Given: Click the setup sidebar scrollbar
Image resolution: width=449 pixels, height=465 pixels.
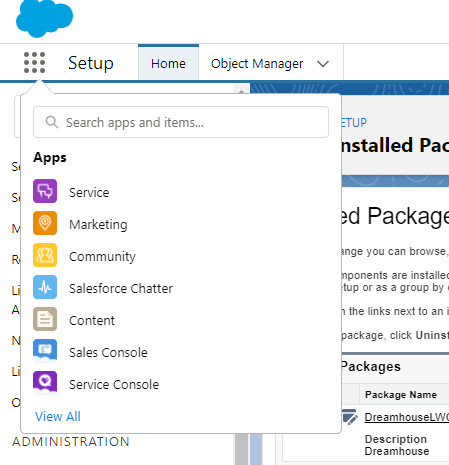Looking at the screenshot, I should coord(241,448).
